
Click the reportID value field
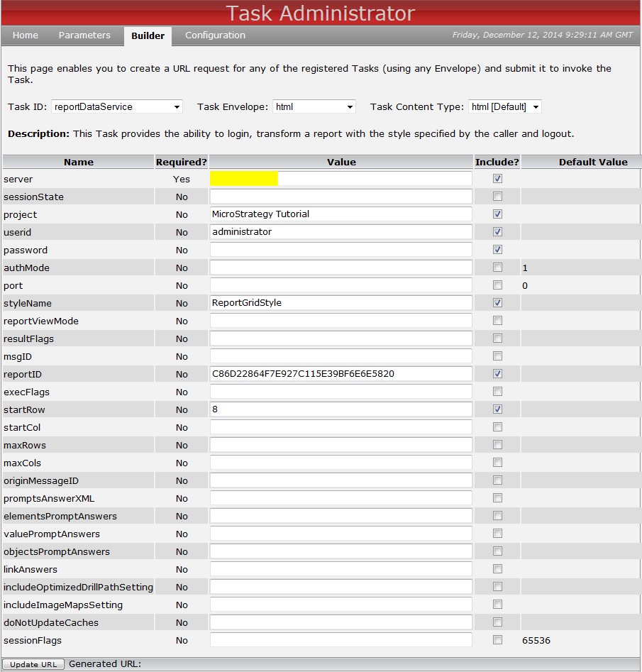tap(341, 374)
